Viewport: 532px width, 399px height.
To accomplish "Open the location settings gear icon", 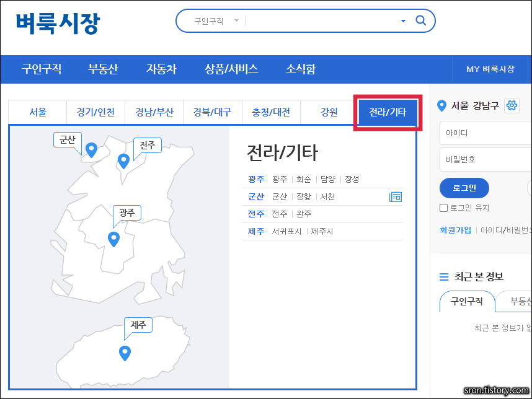I will pos(512,105).
